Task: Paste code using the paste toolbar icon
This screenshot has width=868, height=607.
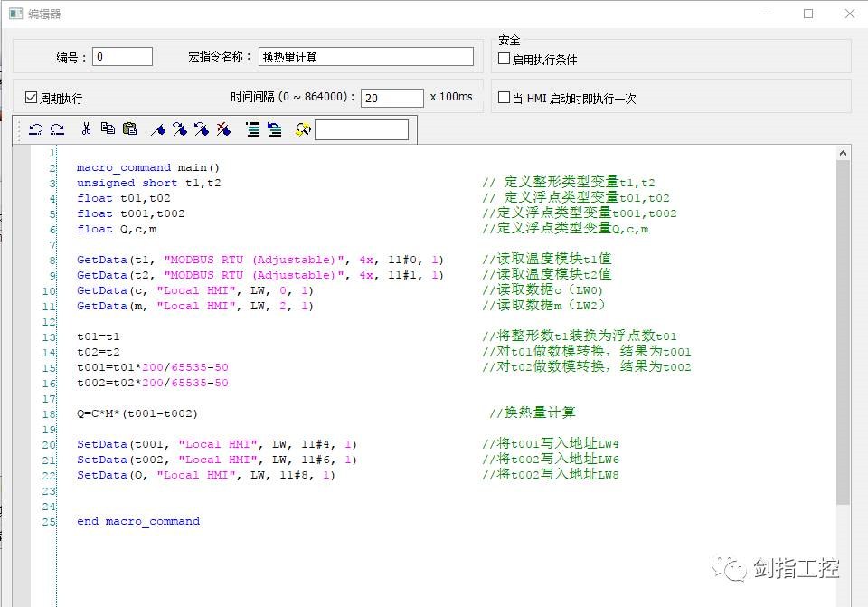Action: 130,128
